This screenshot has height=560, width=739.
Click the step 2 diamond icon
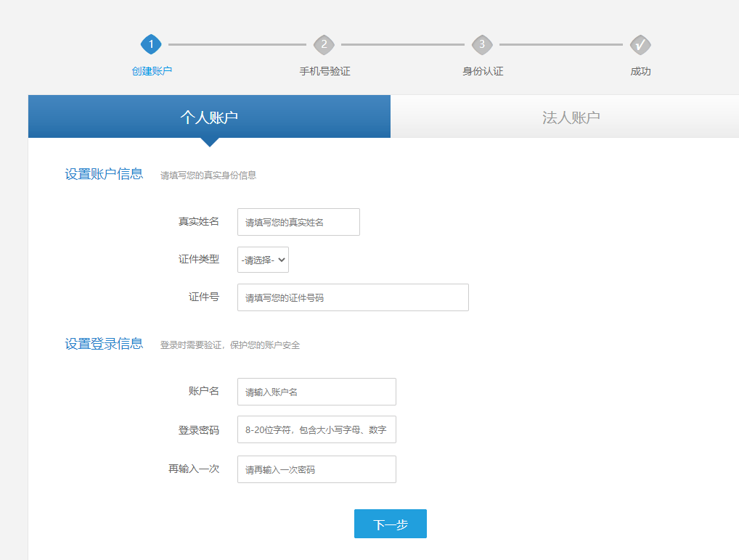(324, 45)
